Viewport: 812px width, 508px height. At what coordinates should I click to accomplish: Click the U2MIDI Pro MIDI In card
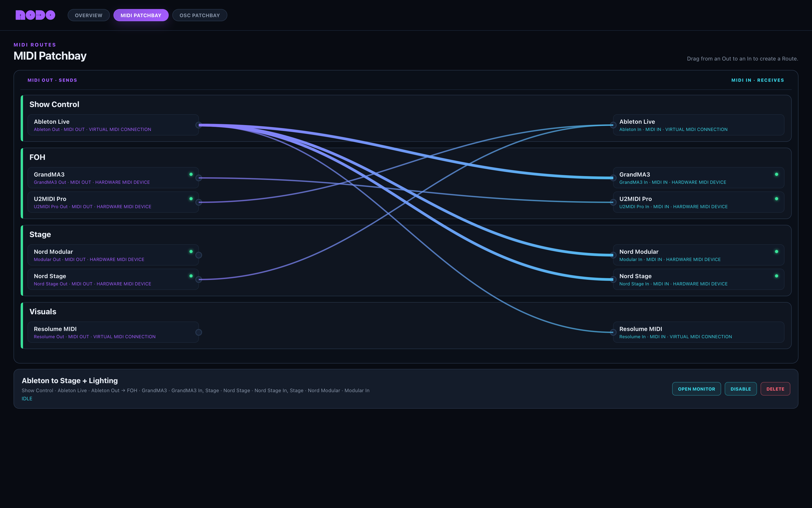699,202
